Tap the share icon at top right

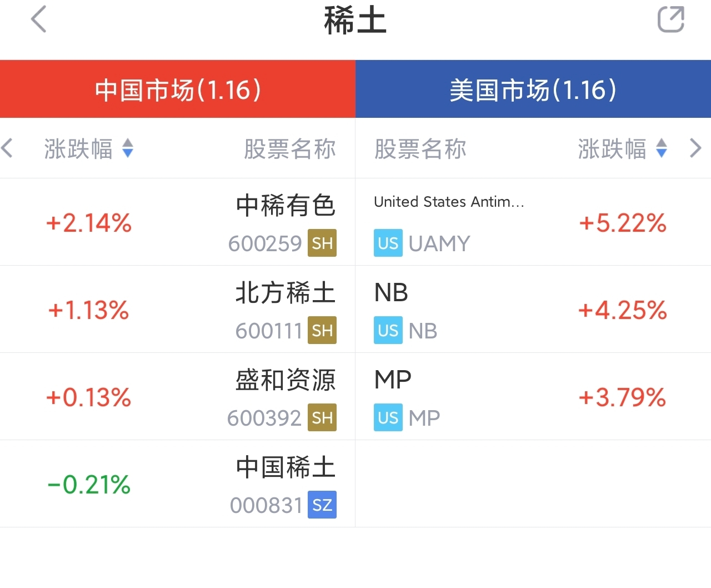pos(670,20)
